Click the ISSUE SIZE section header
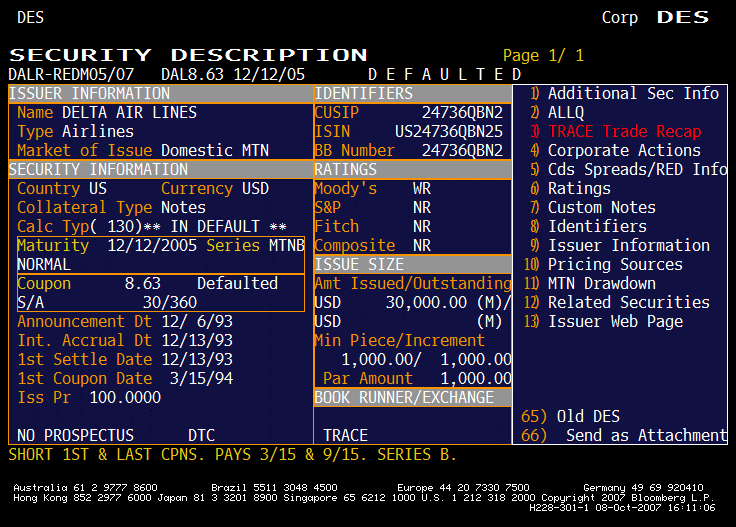The width and height of the screenshot is (736, 527). pyautogui.click(x=413, y=265)
